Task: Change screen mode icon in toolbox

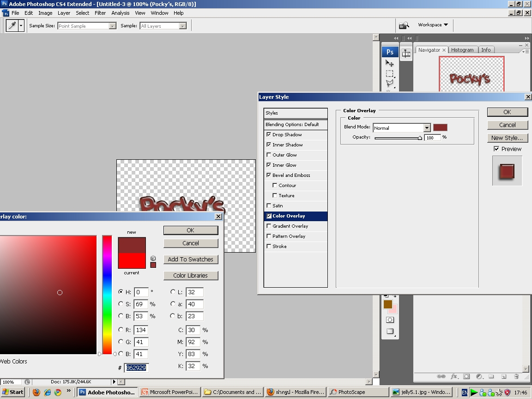Action: tap(390, 331)
